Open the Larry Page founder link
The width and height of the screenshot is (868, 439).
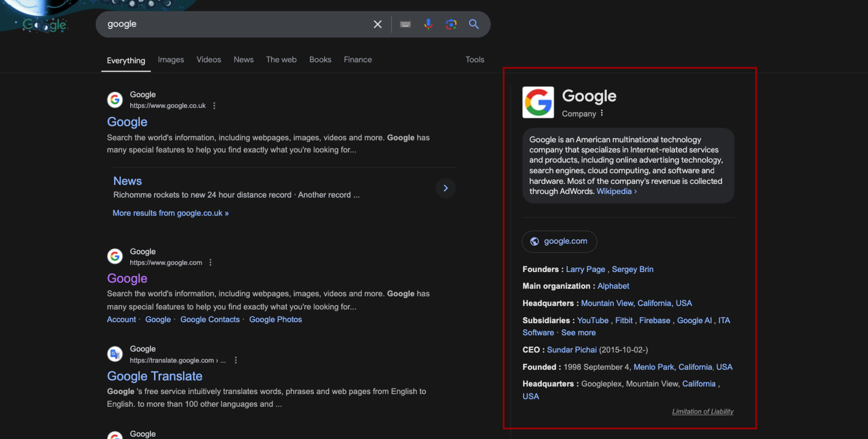point(585,270)
